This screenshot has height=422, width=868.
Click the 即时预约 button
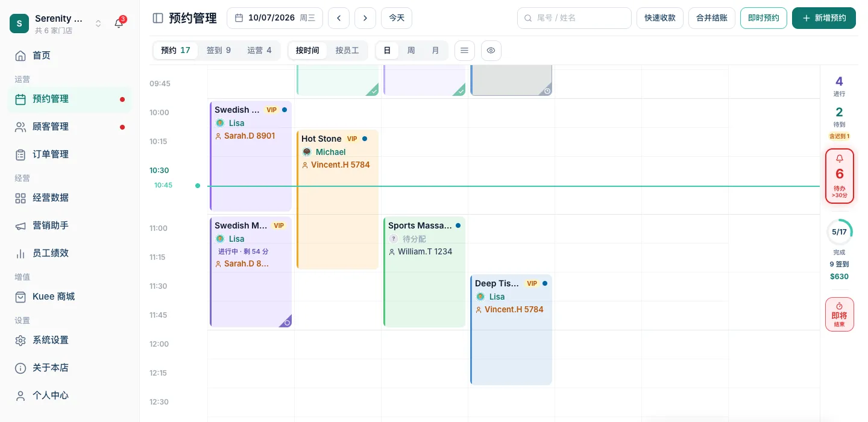click(x=764, y=18)
